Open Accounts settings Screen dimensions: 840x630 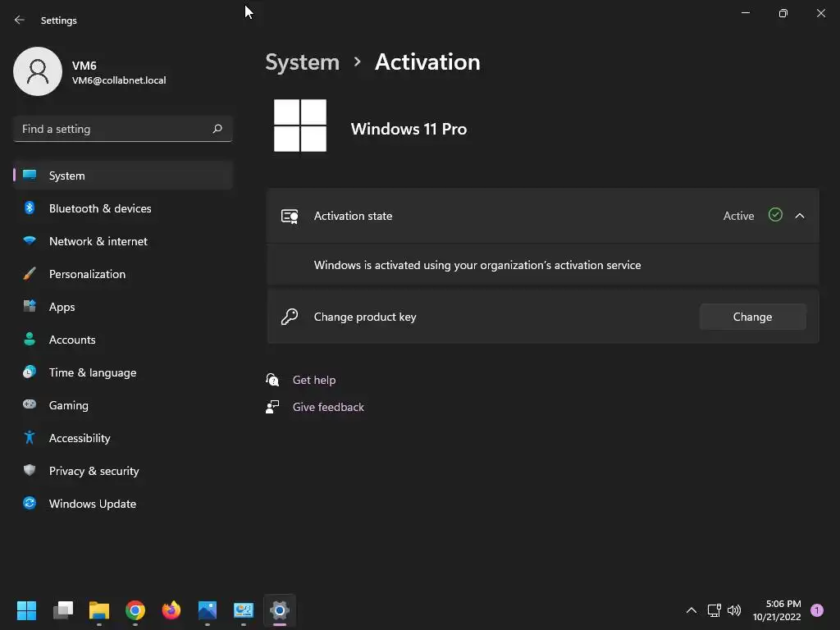[123, 340]
